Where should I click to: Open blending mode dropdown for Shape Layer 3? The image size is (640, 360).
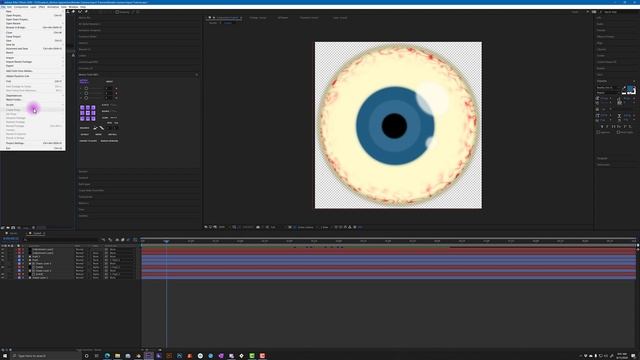80,264
